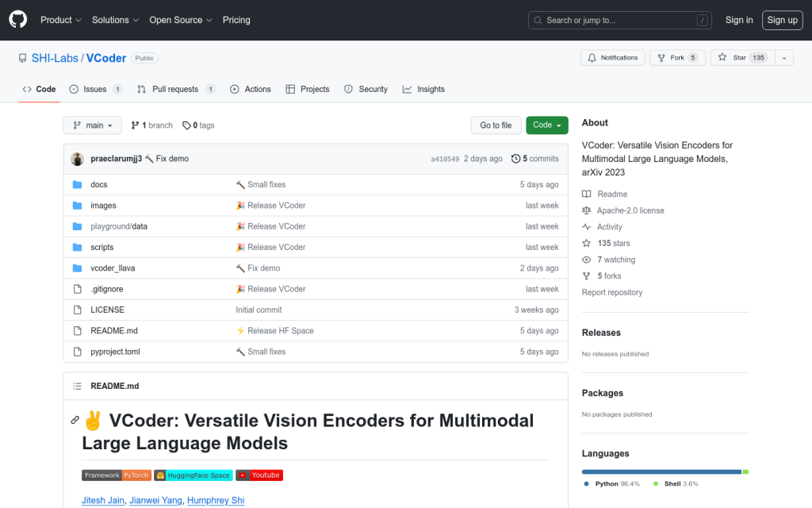Click the Notifications bell button
This screenshot has height=508, width=812.
click(x=613, y=57)
